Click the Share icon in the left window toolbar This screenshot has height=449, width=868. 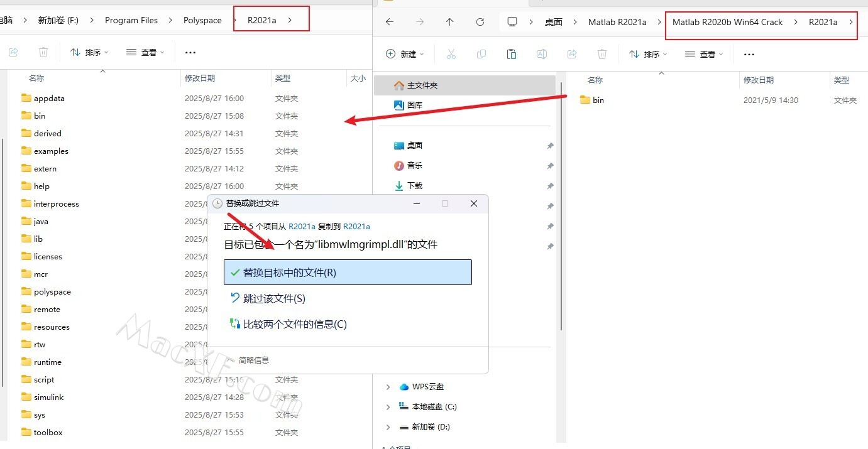[13, 52]
